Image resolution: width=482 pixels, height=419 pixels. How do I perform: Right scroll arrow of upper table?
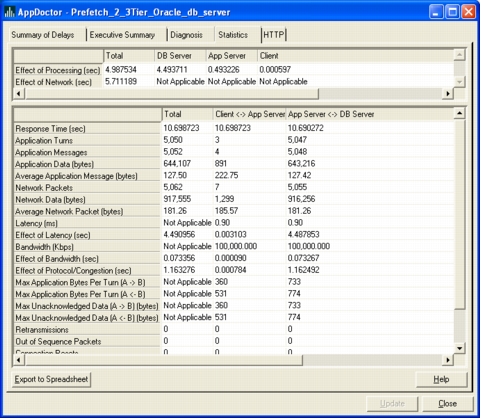click(448, 94)
